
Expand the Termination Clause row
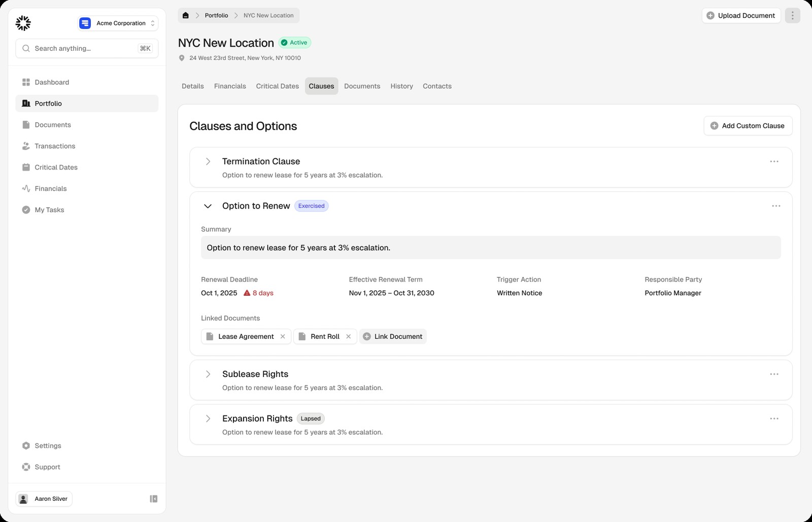tap(208, 161)
